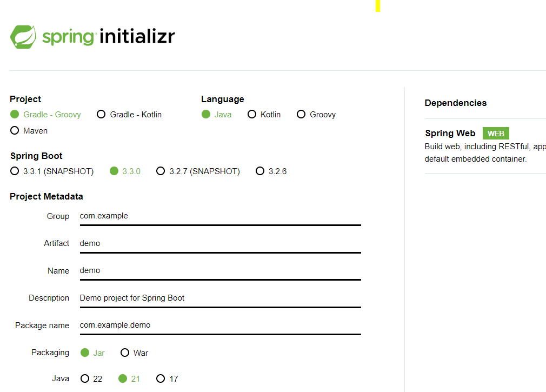Viewport: 546px width, 392px height.
Task: Choose Java version 22
Action: [84, 378]
